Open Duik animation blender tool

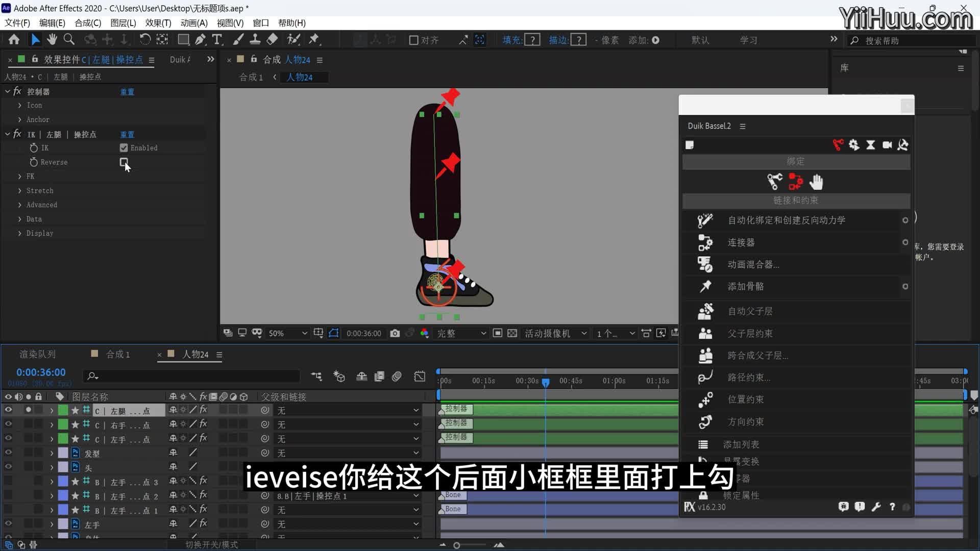(705, 264)
